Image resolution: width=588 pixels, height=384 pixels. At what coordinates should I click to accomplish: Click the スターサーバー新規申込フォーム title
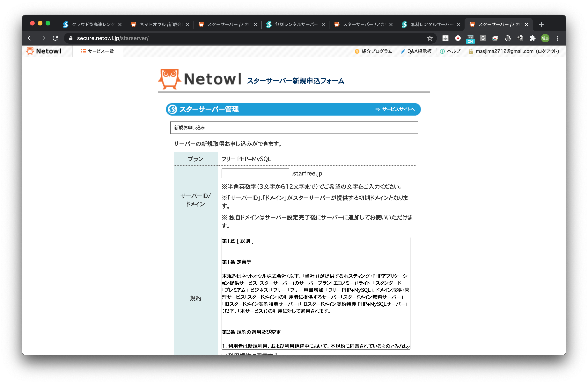coord(296,81)
